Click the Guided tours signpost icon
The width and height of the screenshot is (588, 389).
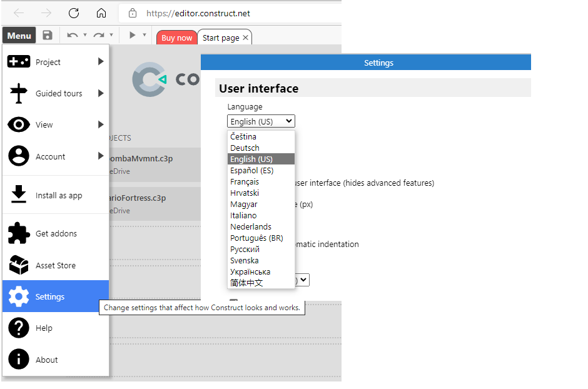pyautogui.click(x=19, y=93)
